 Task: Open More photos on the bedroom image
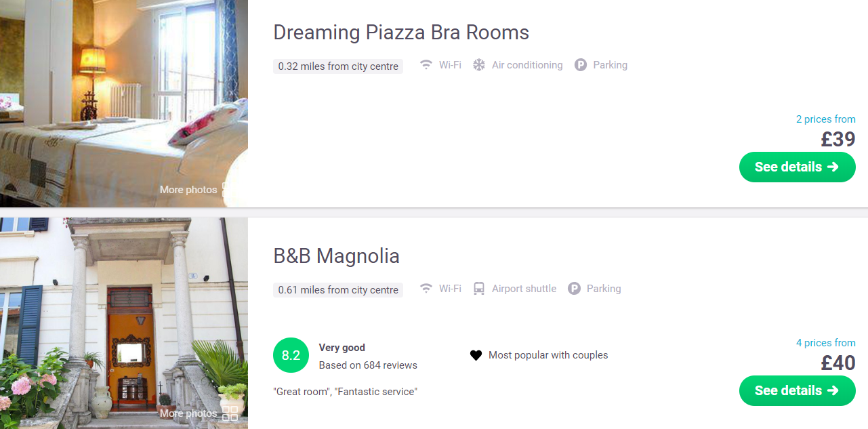tap(188, 190)
